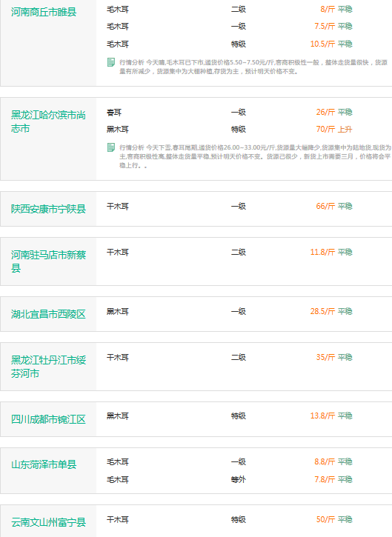The image size is (392, 537).
Task: Open the 黑龙江牡丹江市绥芬河市 region link
Action: pyautogui.click(x=48, y=367)
